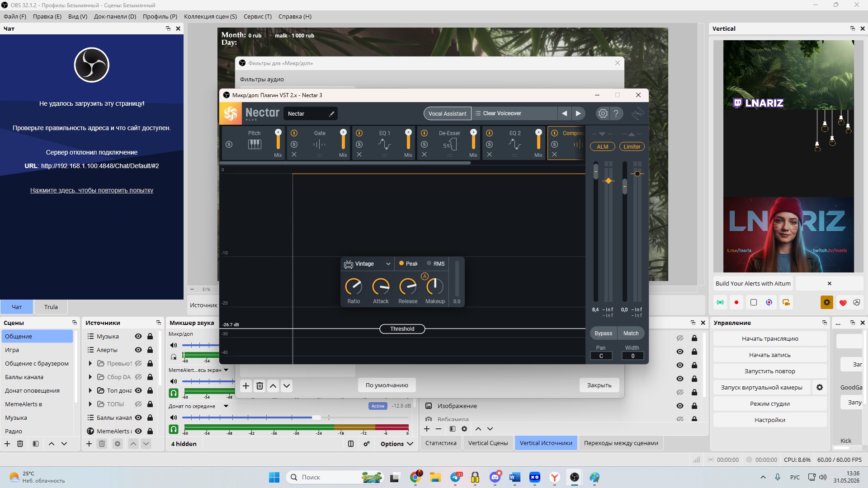Open audio mixer advanced properties gears icon
Screen dimensions: 868x488
[x=367, y=444]
